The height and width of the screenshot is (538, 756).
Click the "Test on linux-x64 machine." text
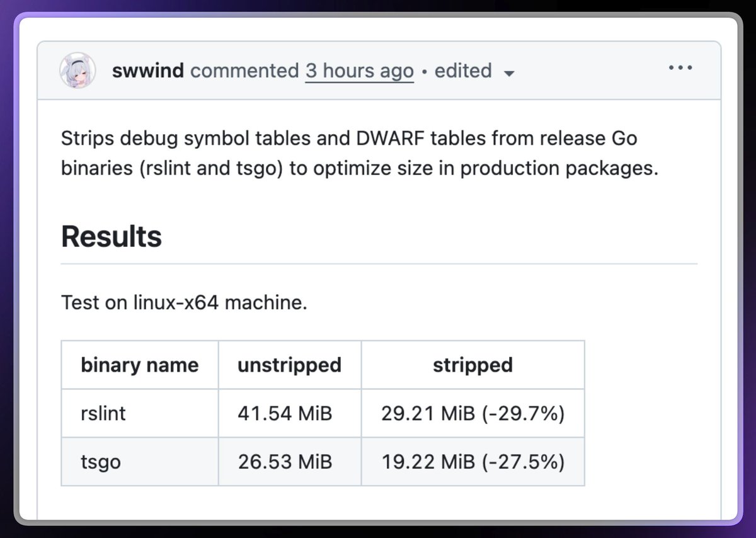[184, 303]
